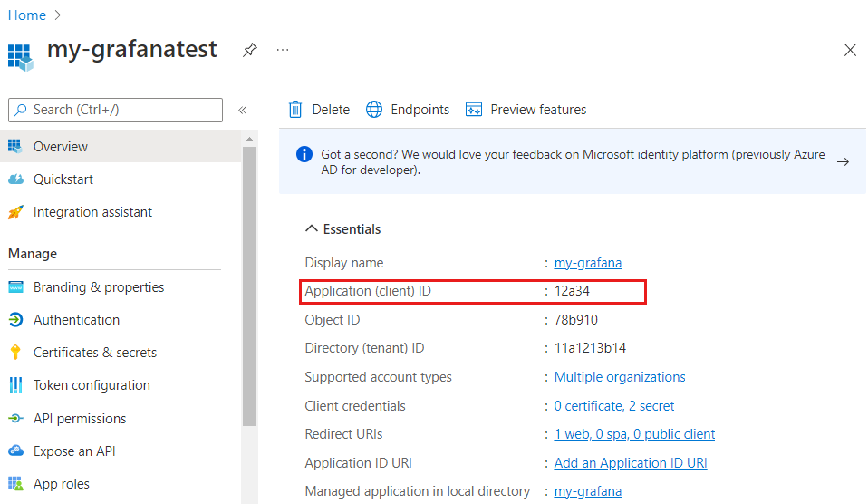Open the ellipsis more options menu
This screenshot has height=504, width=868.
pos(283,50)
